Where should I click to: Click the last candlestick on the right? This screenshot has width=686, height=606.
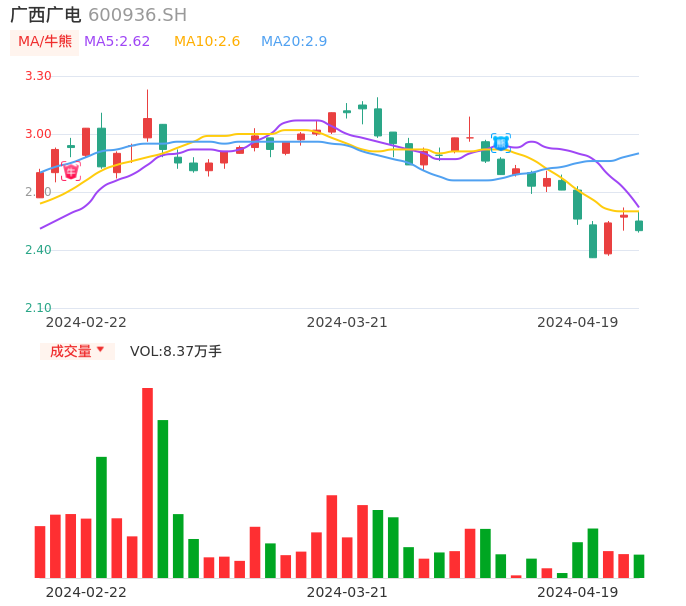(x=639, y=226)
